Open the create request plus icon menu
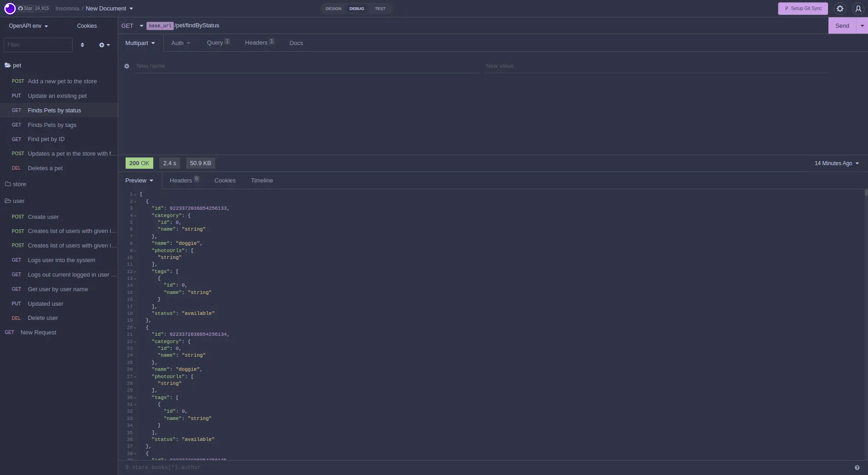 (x=104, y=45)
